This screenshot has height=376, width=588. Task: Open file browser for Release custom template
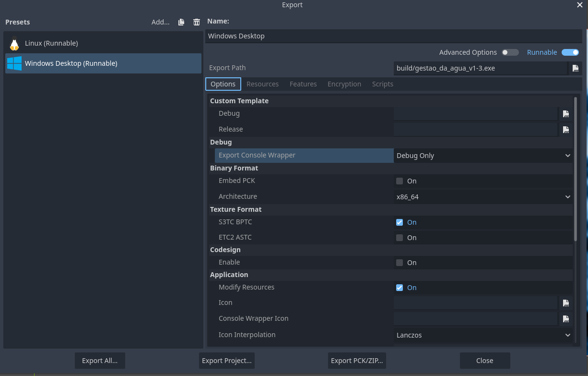click(x=566, y=129)
